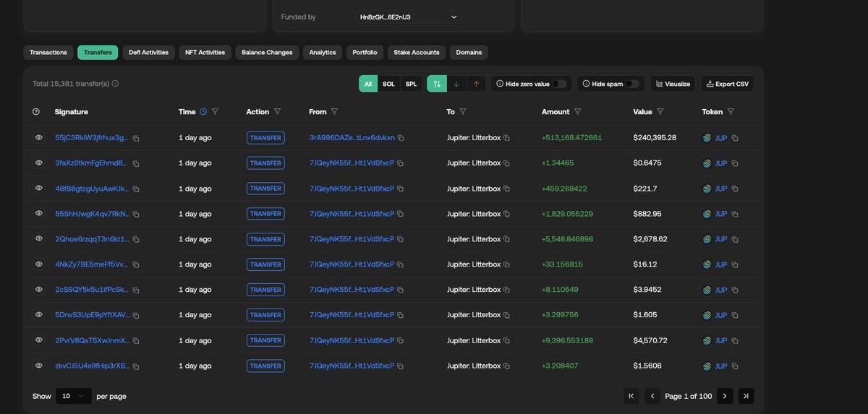868x414 pixels.
Task: Copy the zkvCJ5U4s9fHip3rXB signature
Action: point(135,366)
